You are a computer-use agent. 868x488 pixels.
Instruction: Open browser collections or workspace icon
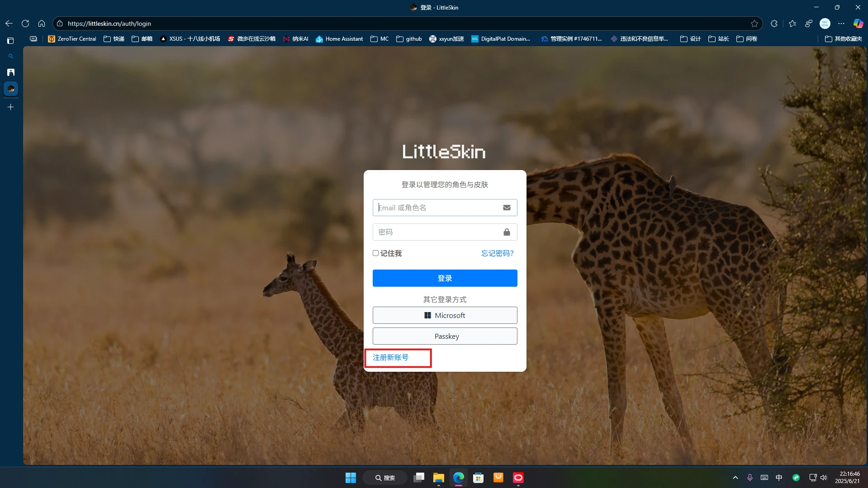[809, 24]
